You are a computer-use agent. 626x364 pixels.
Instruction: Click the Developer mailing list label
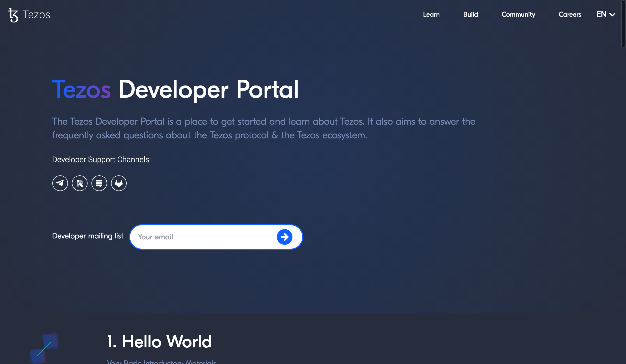[x=88, y=236]
